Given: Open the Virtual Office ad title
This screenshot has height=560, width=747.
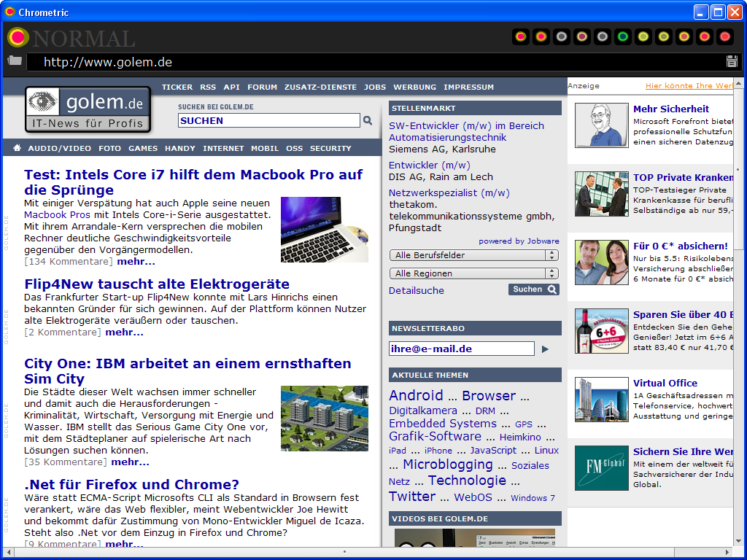Looking at the screenshot, I should [x=665, y=383].
